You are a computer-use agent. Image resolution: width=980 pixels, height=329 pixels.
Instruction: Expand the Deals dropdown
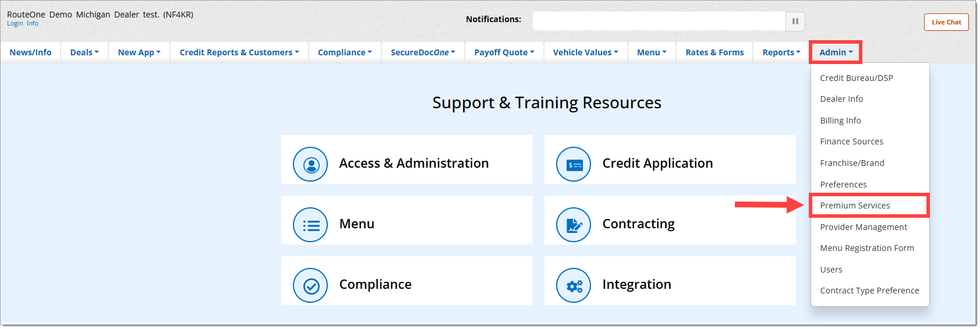click(x=84, y=52)
